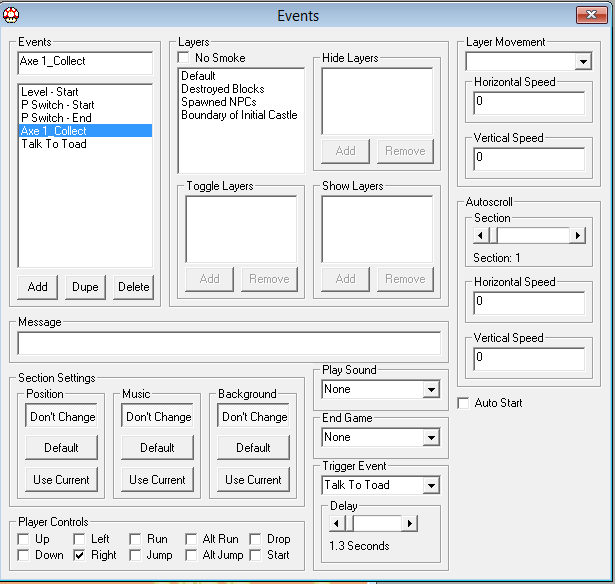Screen dimensions: 615x584
Task: Check the Drop control checkbox
Action: pyautogui.click(x=255, y=539)
